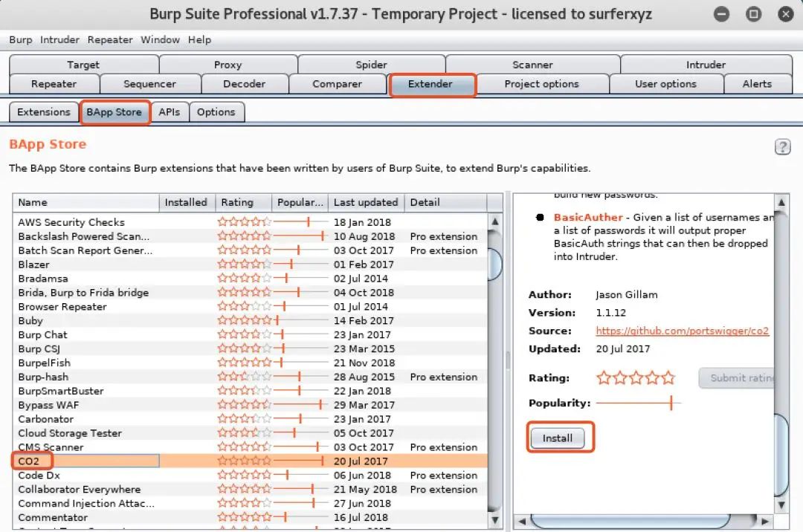Switch to the Sequencer tab
Image resolution: width=803 pixels, height=532 pixels.
coord(149,84)
